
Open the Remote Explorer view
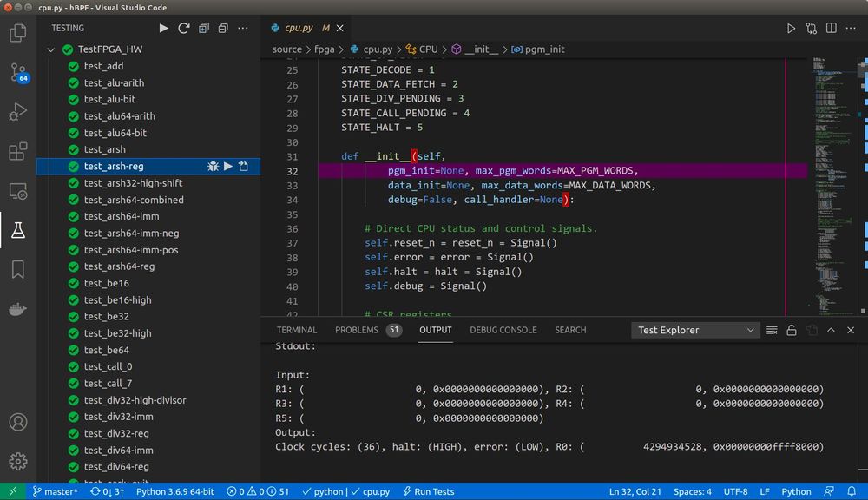tap(17, 191)
